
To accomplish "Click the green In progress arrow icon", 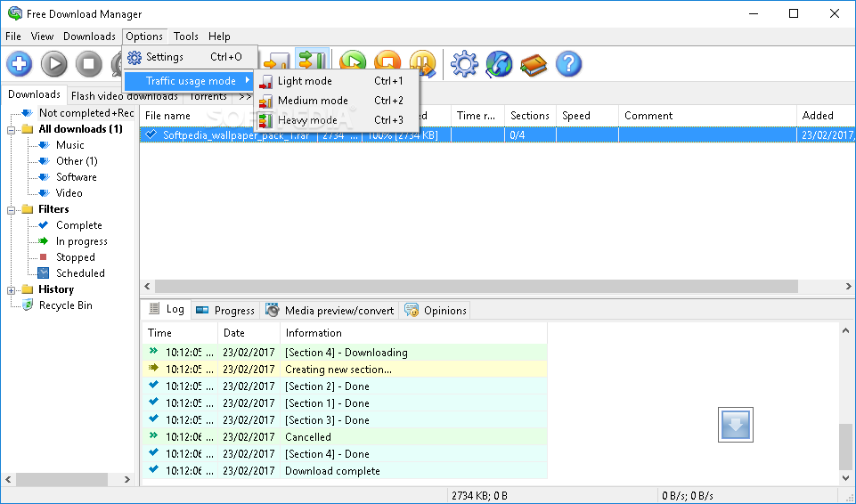I will click(43, 240).
